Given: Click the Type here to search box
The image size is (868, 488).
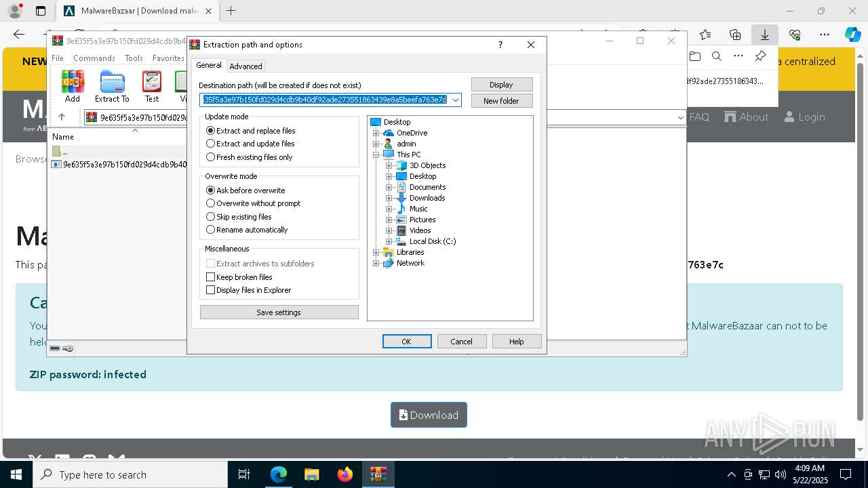Looking at the screenshot, I should (x=130, y=474).
